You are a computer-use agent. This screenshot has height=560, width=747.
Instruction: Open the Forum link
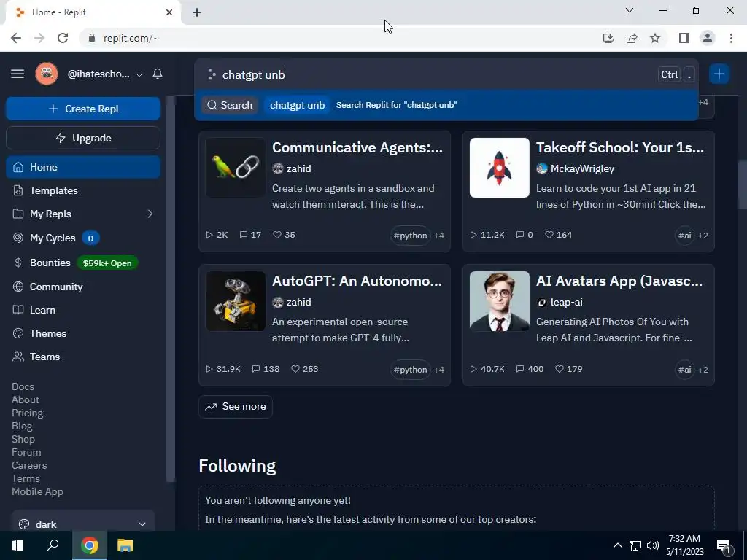[26, 452]
